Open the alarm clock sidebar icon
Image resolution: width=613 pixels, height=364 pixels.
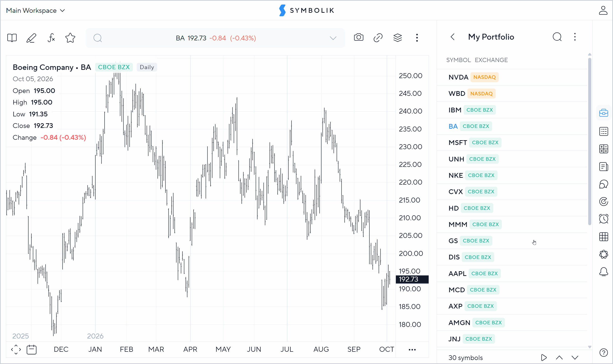tap(603, 219)
